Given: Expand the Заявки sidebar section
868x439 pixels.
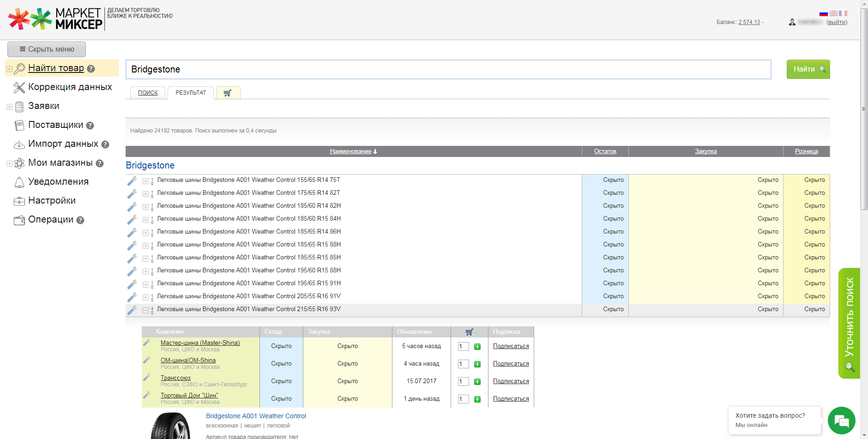Looking at the screenshot, I should pyautogui.click(x=9, y=107).
